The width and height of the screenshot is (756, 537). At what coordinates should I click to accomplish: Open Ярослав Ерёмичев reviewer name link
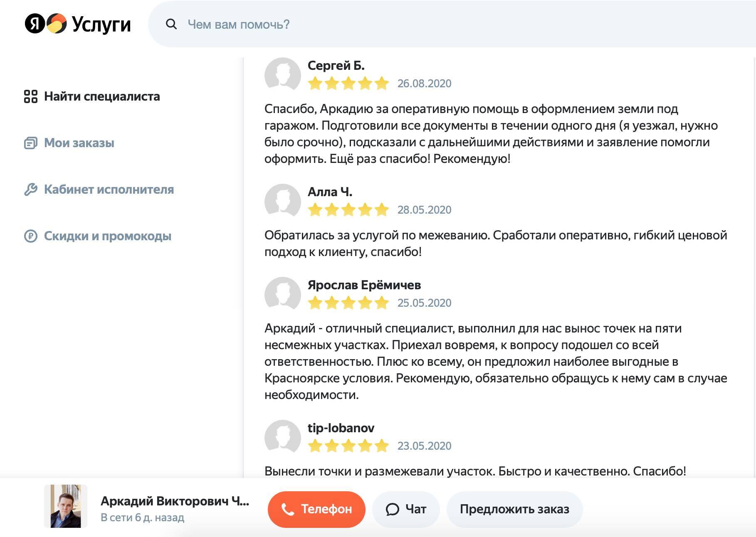pyautogui.click(x=364, y=285)
